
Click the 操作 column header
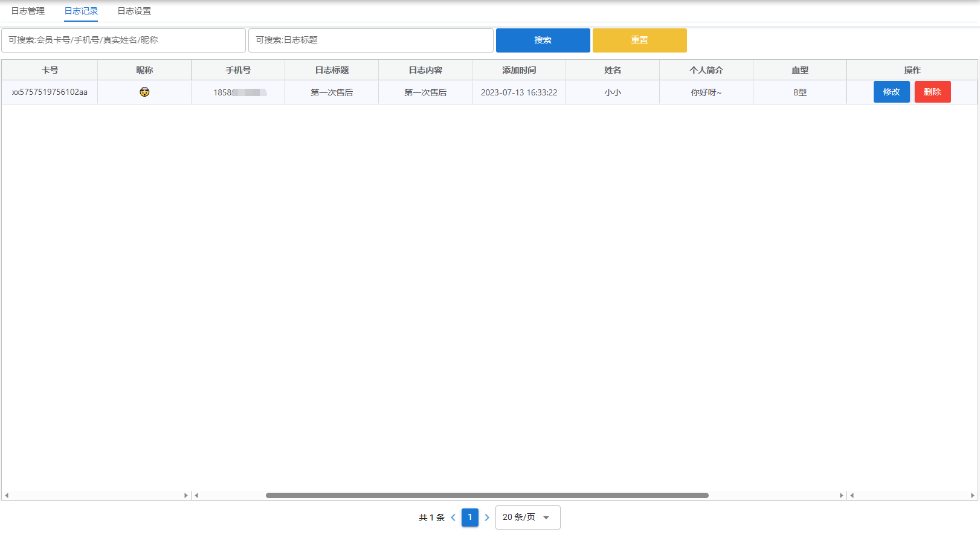pyautogui.click(x=912, y=70)
